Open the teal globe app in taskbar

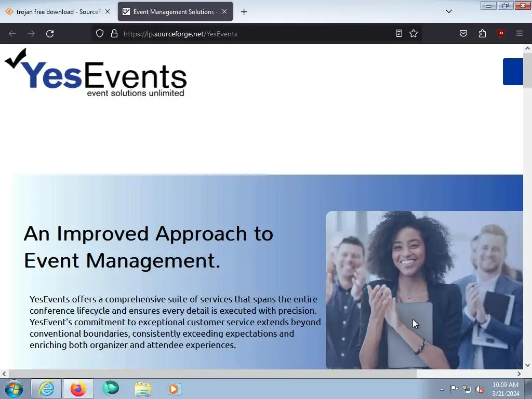111,389
